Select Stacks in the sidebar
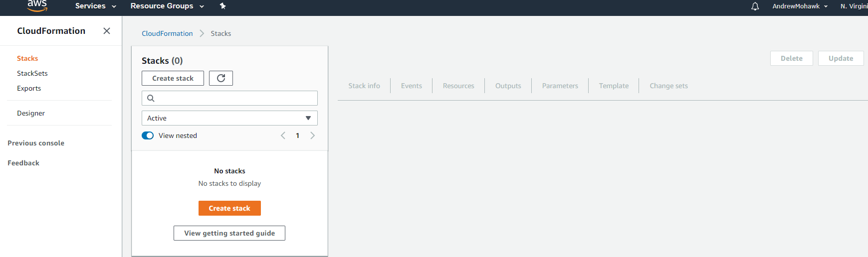The image size is (868, 257). click(27, 58)
